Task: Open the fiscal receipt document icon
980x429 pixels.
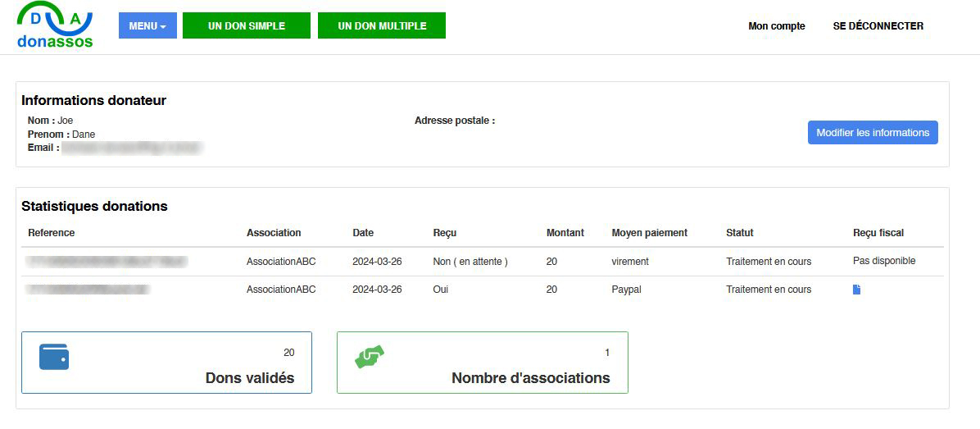Action: pyautogui.click(x=856, y=290)
